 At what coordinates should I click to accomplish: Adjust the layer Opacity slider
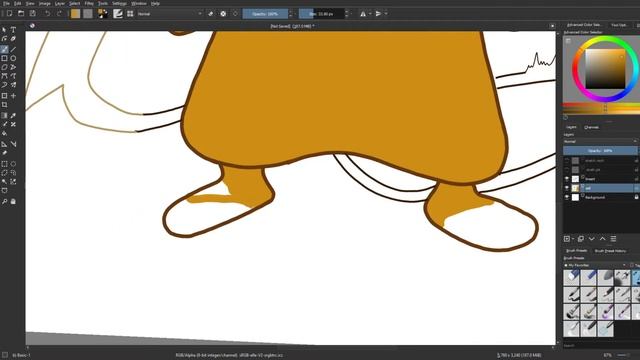tap(600, 151)
